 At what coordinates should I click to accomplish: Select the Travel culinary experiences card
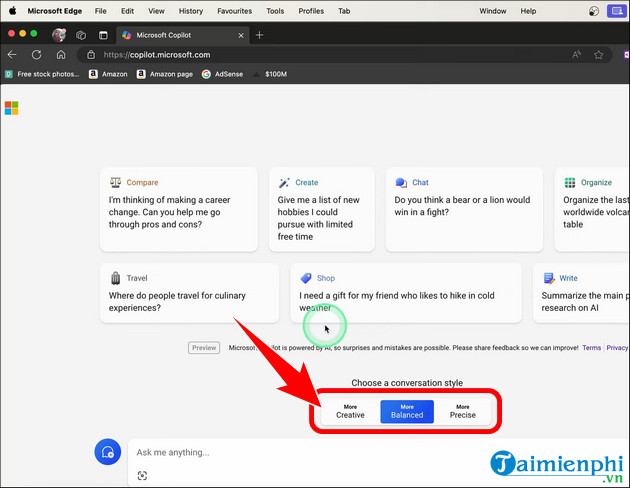pos(189,293)
